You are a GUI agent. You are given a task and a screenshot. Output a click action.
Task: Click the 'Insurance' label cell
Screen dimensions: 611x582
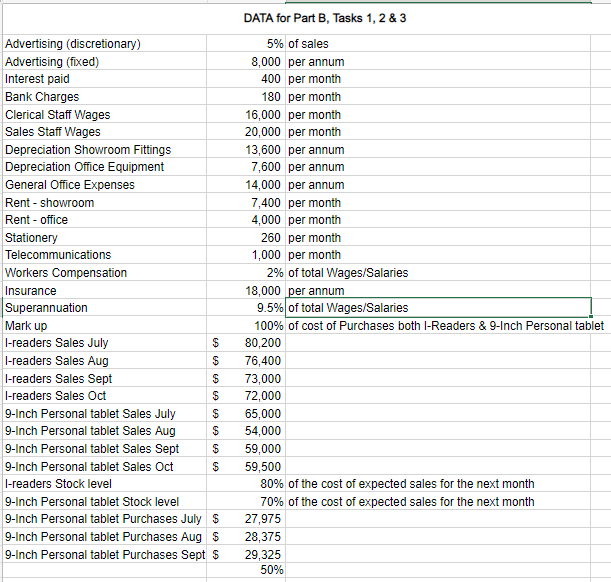coord(104,291)
